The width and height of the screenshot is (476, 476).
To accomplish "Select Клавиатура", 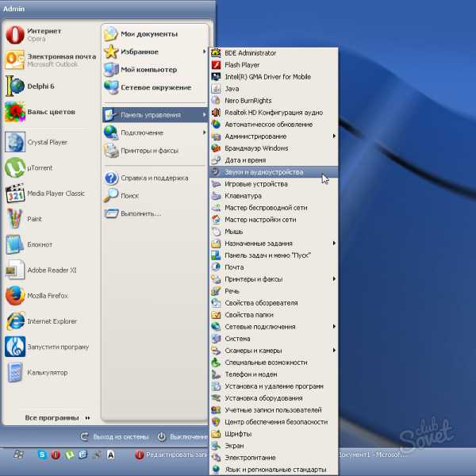I will click(274, 196).
